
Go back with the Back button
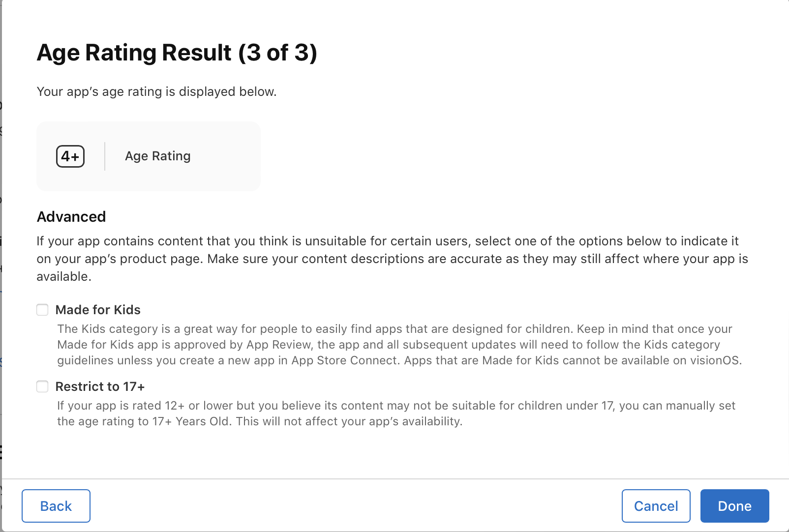[56, 506]
